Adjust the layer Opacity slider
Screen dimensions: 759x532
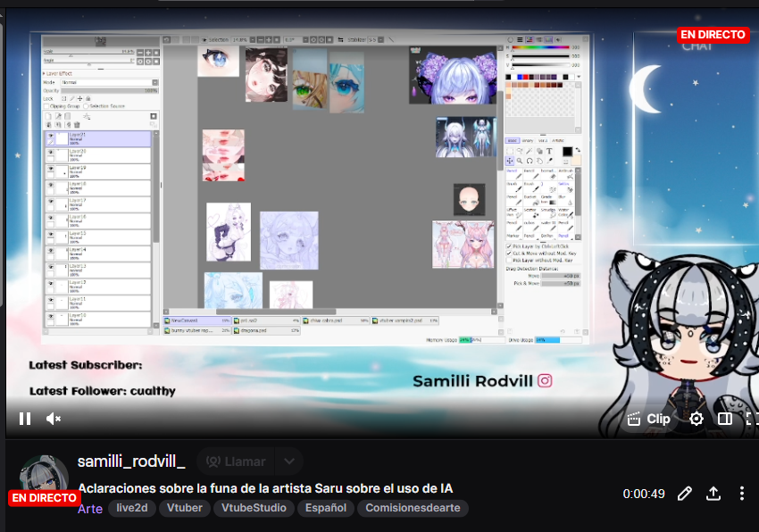point(110,90)
